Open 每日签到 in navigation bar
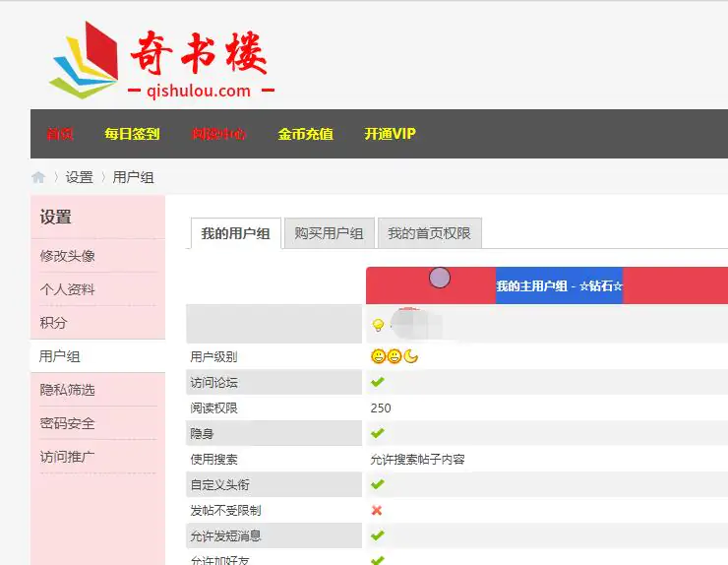 coord(133,134)
